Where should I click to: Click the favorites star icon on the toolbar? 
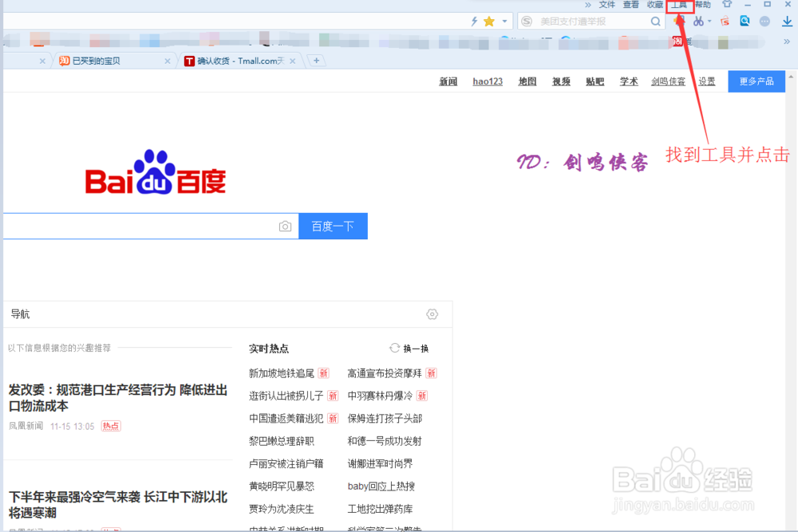488,21
